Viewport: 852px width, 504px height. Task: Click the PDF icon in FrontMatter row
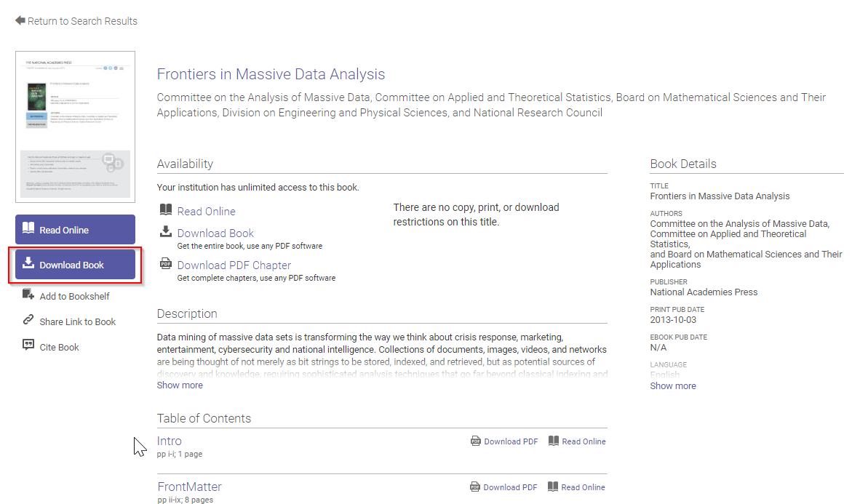tap(475, 487)
